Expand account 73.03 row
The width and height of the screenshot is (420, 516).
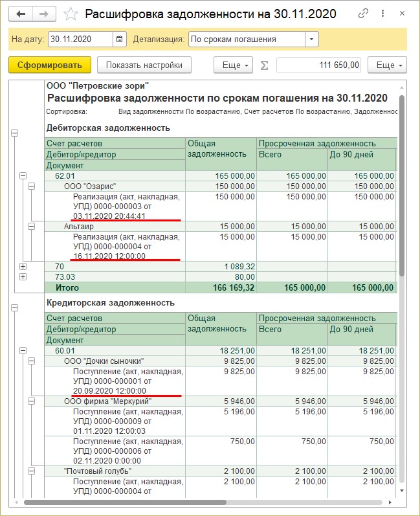23,276
